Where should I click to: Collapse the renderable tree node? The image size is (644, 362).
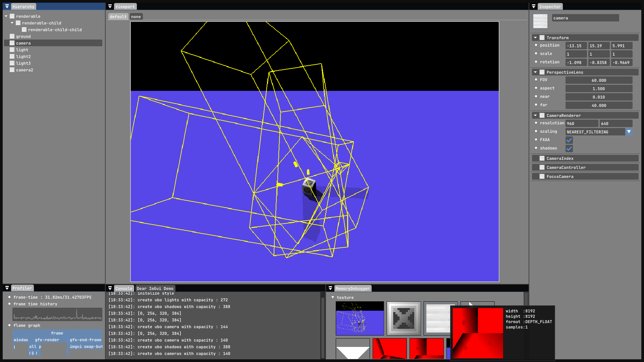click(x=6, y=16)
